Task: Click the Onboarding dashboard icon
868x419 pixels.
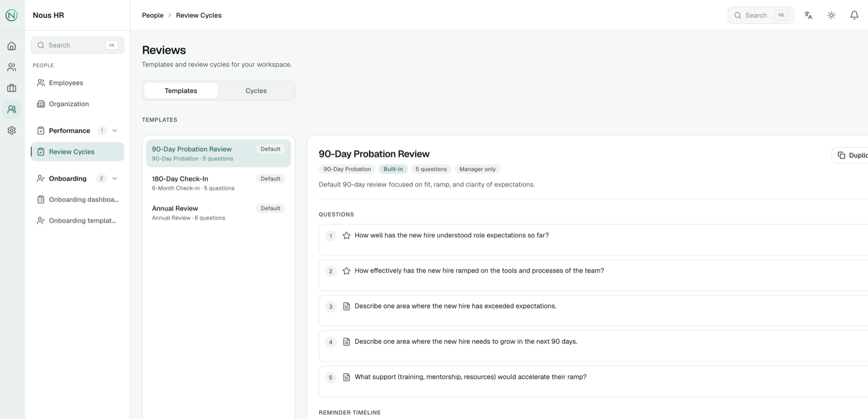Action: coord(41,199)
